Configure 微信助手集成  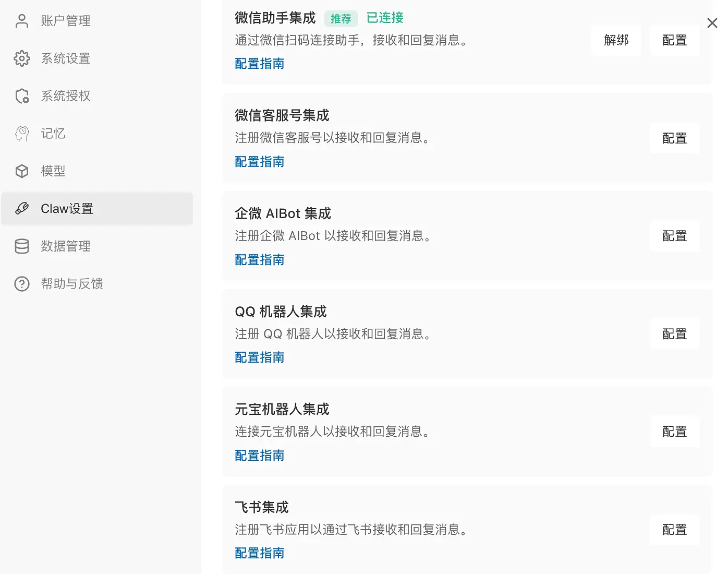pyautogui.click(x=674, y=40)
